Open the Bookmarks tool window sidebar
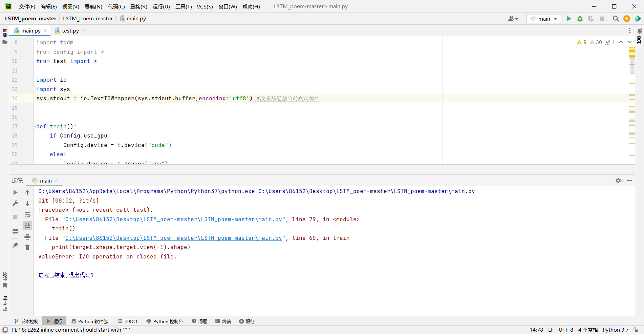The height and width of the screenshot is (334, 644). pyautogui.click(x=5, y=280)
